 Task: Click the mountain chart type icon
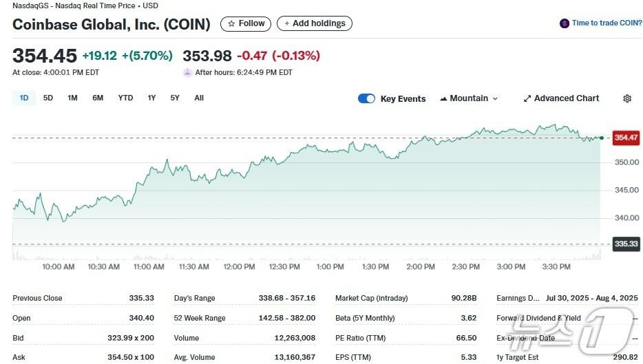pyautogui.click(x=443, y=98)
